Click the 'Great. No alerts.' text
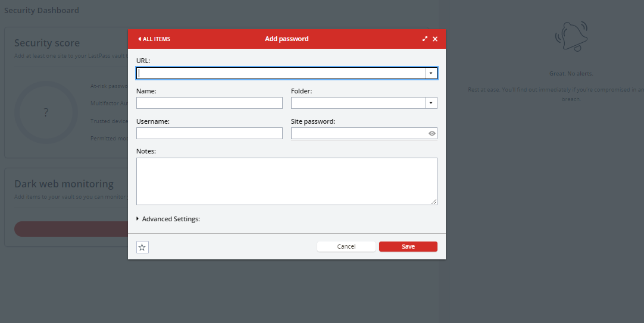The height and width of the screenshot is (323, 644). [571, 74]
